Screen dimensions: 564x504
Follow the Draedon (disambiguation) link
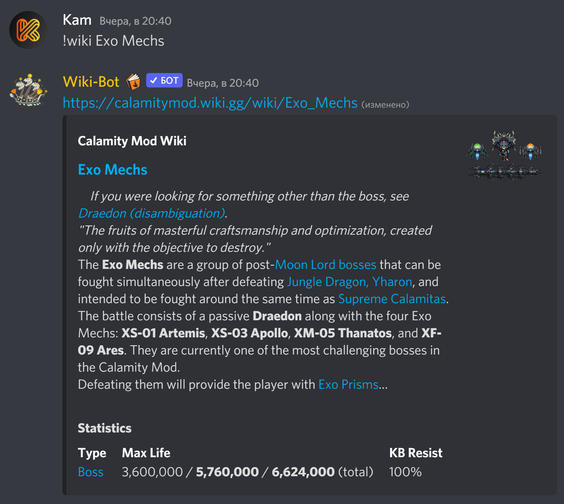(151, 213)
